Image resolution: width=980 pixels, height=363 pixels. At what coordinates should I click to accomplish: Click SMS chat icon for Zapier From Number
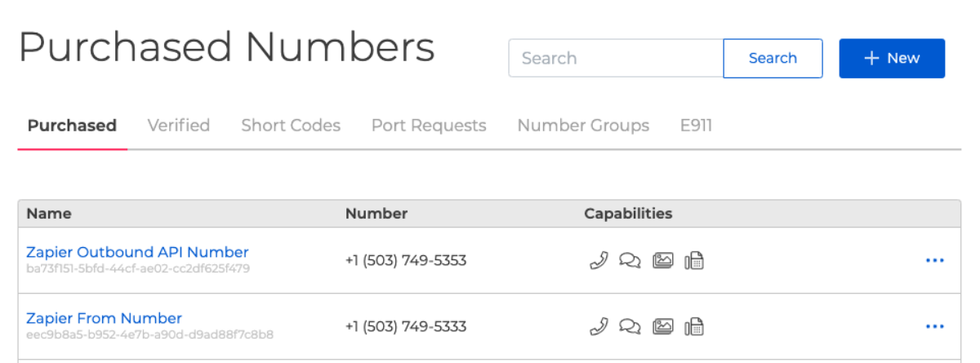(x=630, y=327)
